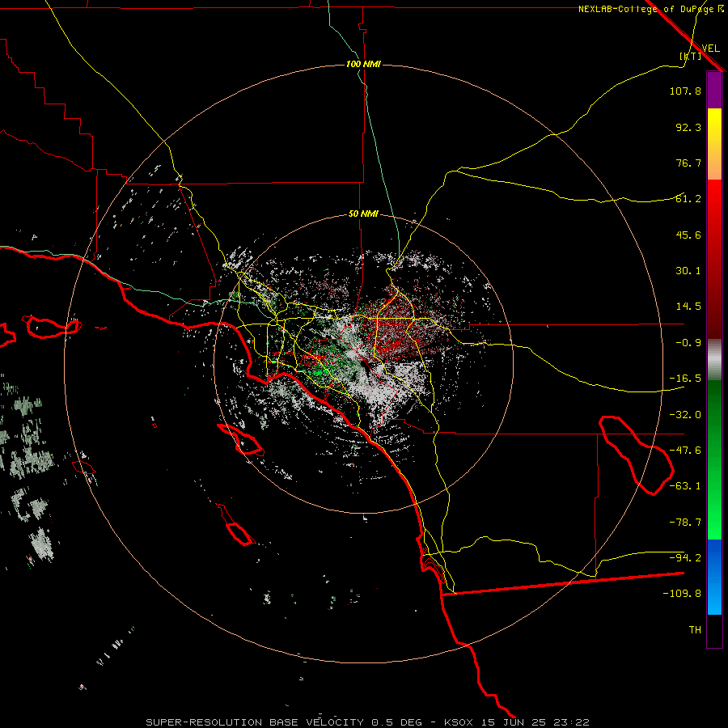Click the bright green inbound velocity patch
This screenshot has height=728, width=728.
tap(318, 372)
